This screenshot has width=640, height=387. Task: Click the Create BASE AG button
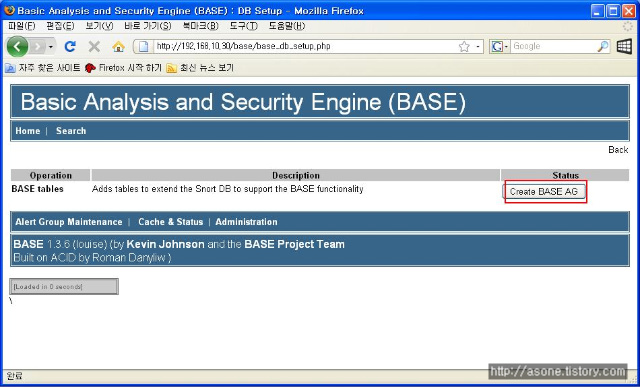click(544, 191)
